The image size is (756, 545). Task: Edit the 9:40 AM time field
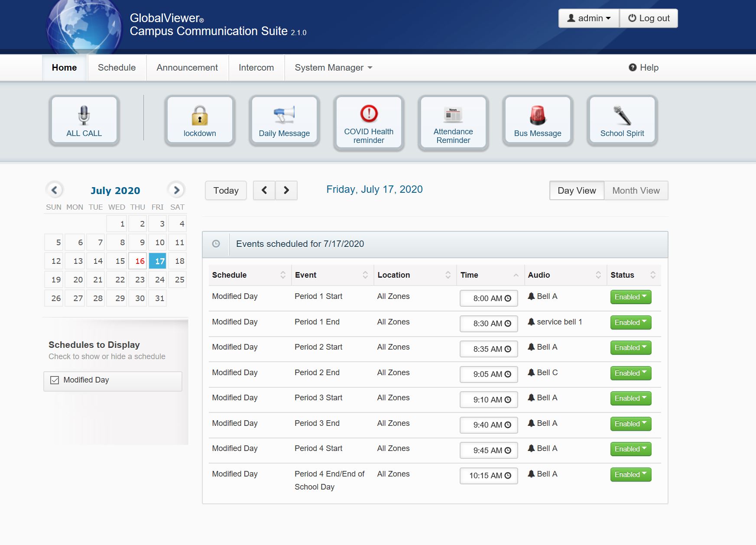point(489,425)
